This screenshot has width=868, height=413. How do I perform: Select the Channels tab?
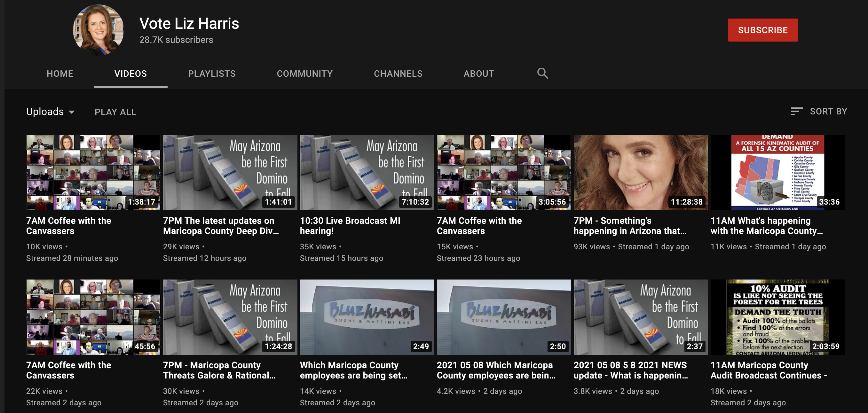[x=398, y=74]
